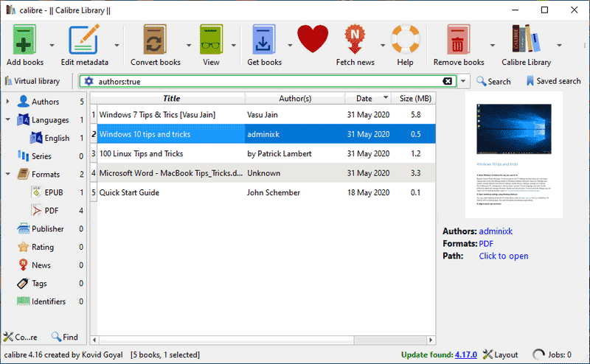This screenshot has height=364, width=590.
Task: Open the dropdown arrow next to Get books
Action: coord(290,45)
